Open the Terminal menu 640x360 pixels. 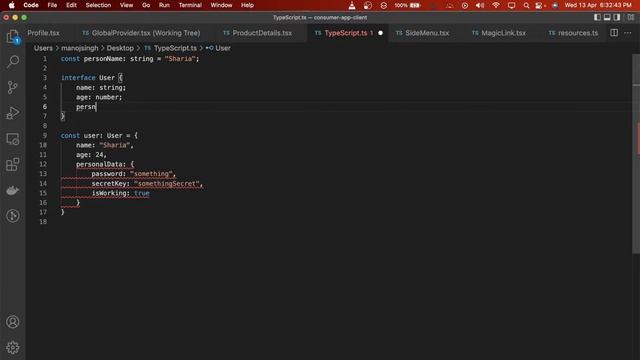190,5
